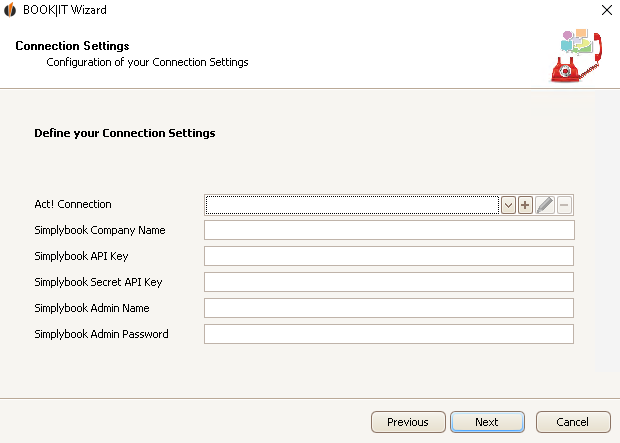Screen dimensions: 620x443
Task: Cancel the BOOK|IT Wizard
Action: click(573, 422)
